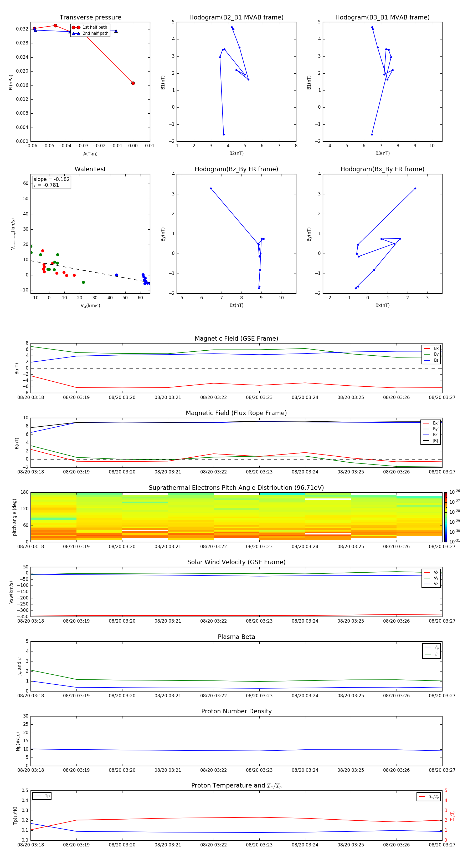Click the 'Tp' legend entry in temperature plot
The image size is (473, 868).
point(42,796)
